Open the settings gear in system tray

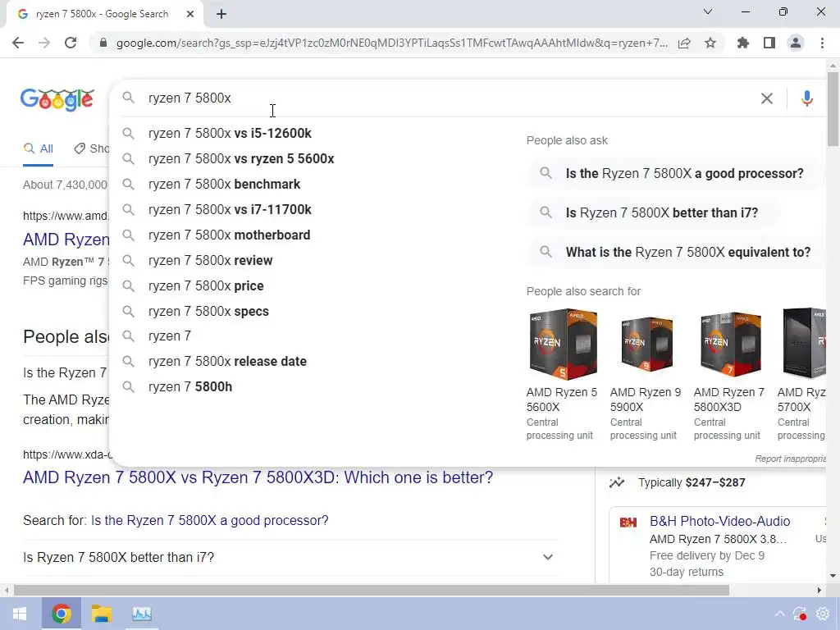pos(822,614)
